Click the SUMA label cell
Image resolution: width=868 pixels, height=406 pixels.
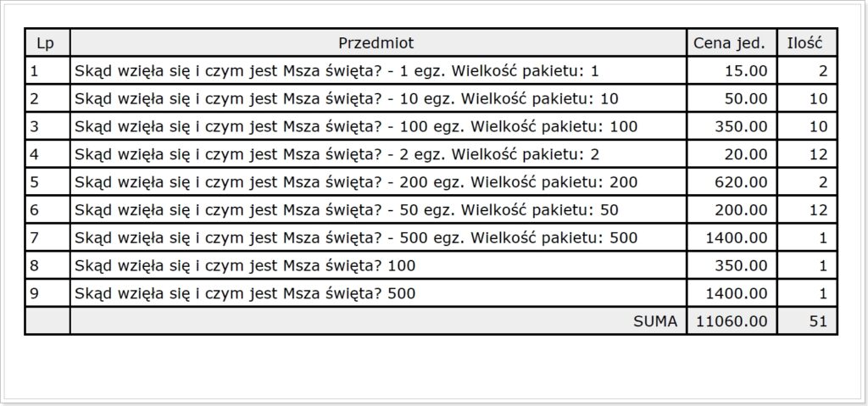coord(378,320)
